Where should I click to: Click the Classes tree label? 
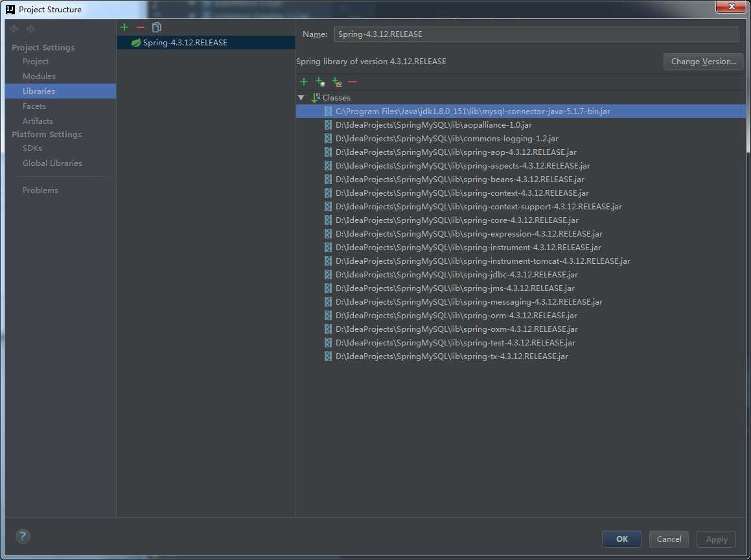[336, 98]
